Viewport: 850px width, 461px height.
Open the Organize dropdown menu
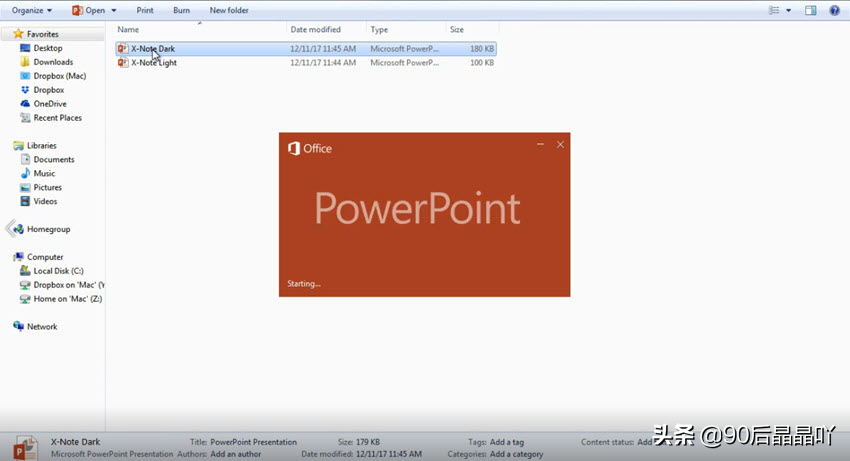32,10
